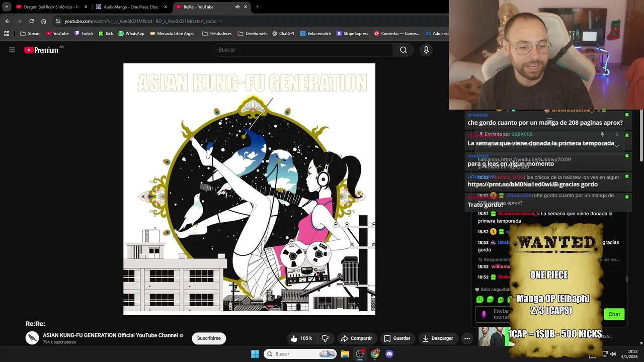The width and height of the screenshot is (644, 362).
Task: Open the Windows Start menu
Action: (x=255, y=354)
